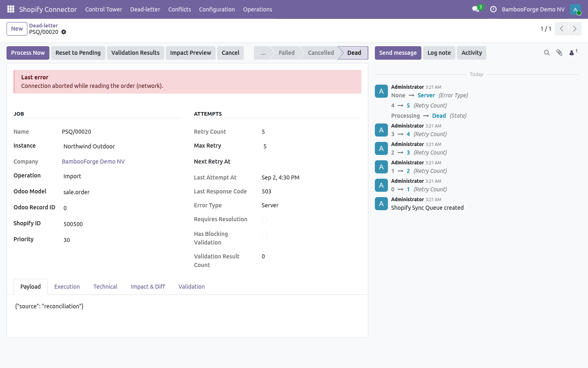Click the Last Response Code 503

267,191
